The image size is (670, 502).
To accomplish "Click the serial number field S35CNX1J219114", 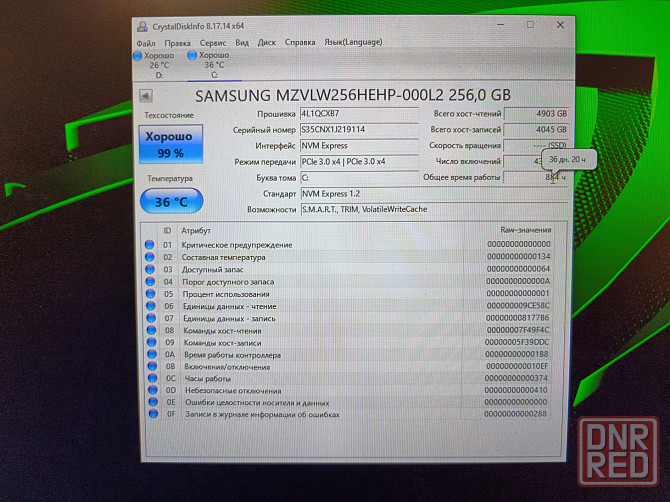I will pyautogui.click(x=359, y=129).
